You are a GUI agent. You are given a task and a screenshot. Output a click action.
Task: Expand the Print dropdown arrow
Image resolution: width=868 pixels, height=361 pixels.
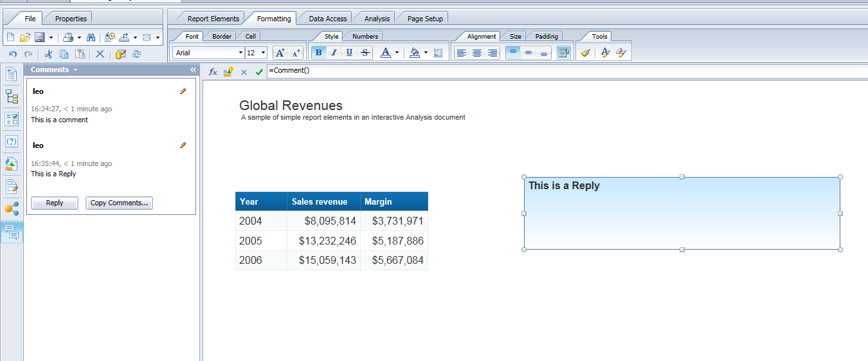[79, 38]
